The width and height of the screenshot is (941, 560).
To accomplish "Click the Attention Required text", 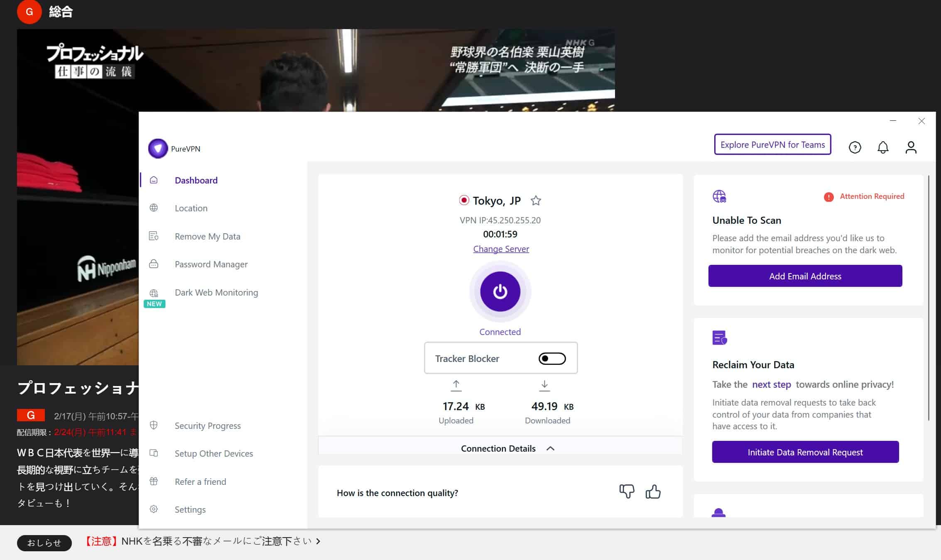I will [872, 196].
